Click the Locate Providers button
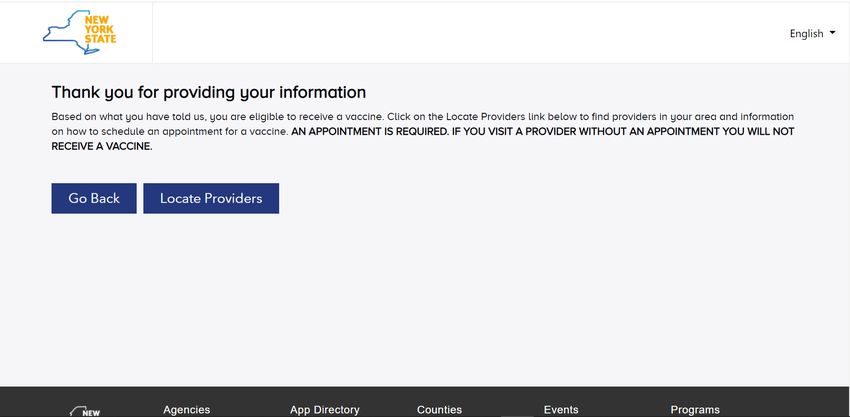Viewport: 850px width, 417px height. [x=211, y=198]
